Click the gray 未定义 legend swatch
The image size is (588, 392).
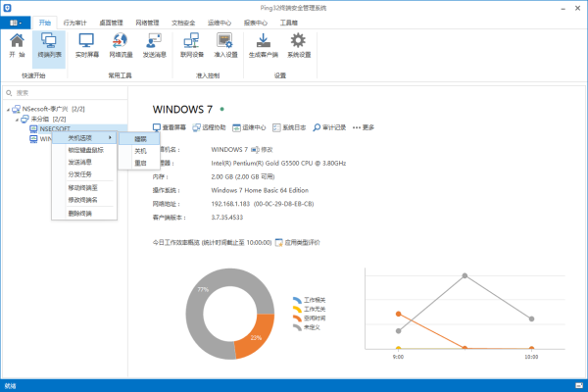[297, 327]
